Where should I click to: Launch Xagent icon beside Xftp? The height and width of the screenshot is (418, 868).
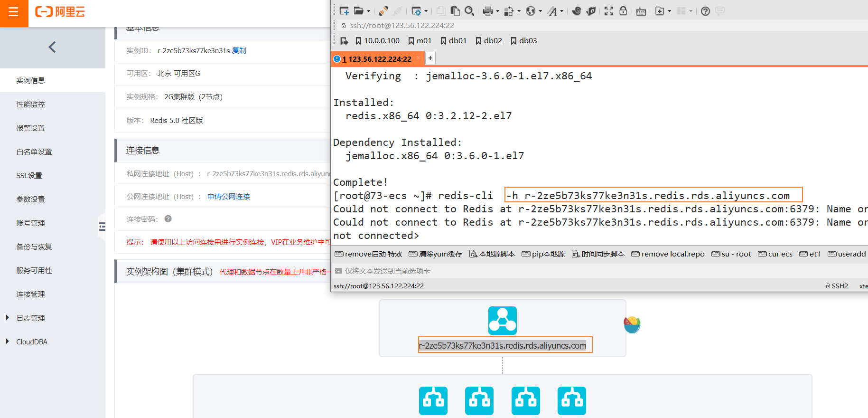click(x=591, y=11)
